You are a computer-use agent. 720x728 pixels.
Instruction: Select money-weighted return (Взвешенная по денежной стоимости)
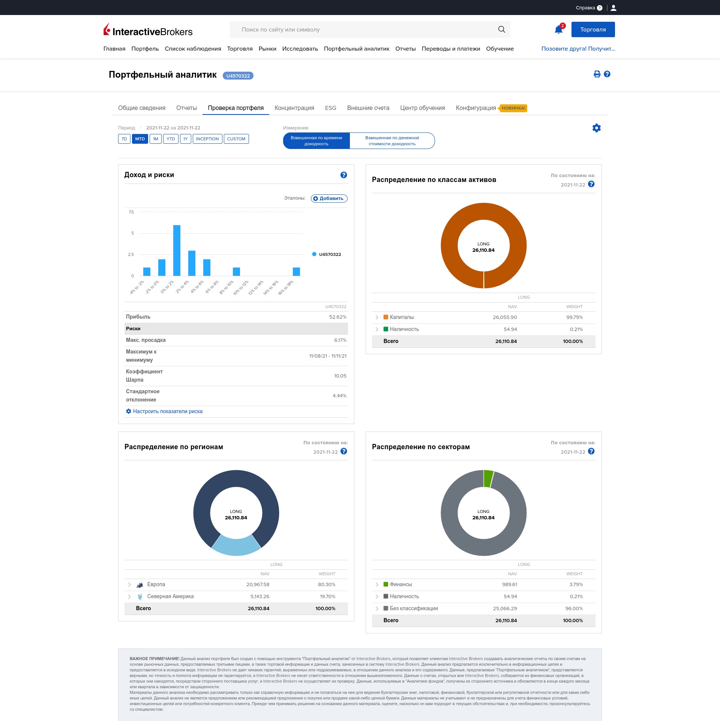coord(391,141)
